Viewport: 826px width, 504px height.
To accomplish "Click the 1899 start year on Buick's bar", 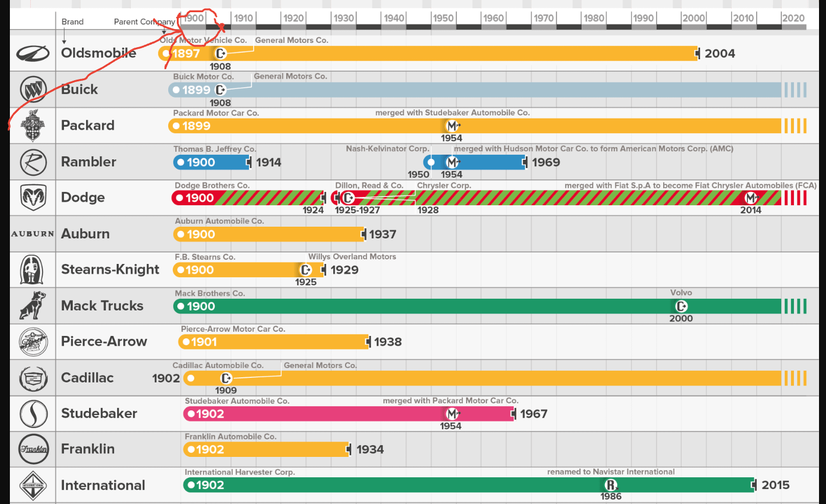I will [196, 90].
